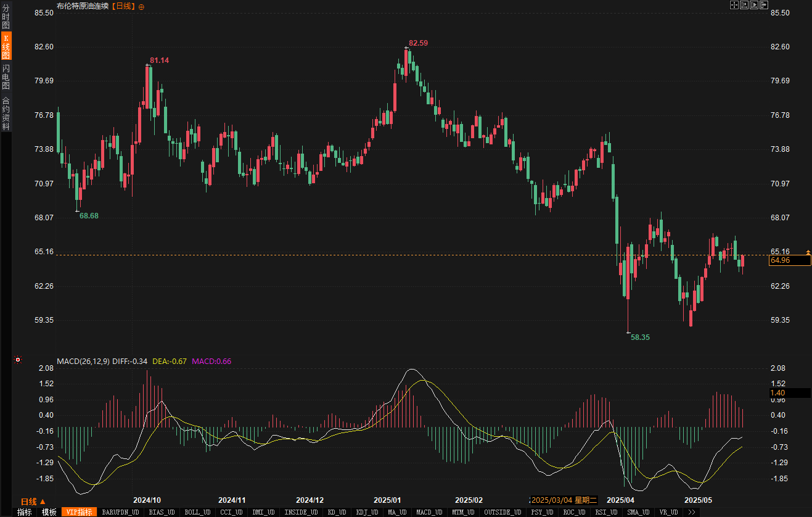Click the MACD axis value 1.40 tag

790,392
